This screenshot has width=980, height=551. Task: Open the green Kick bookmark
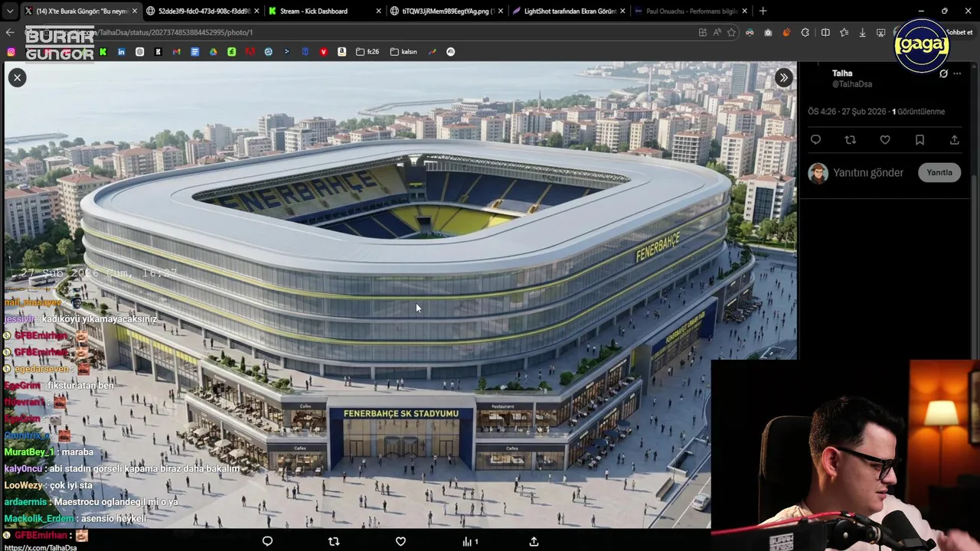tap(103, 52)
